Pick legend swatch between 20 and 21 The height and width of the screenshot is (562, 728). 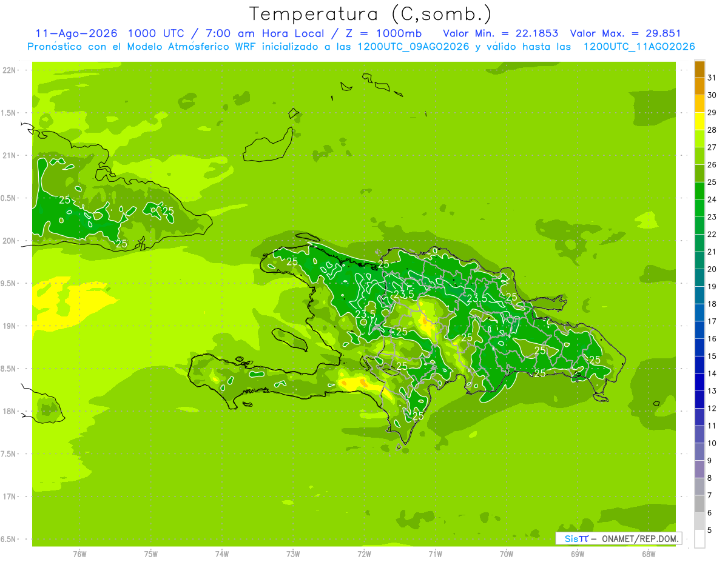click(699, 261)
